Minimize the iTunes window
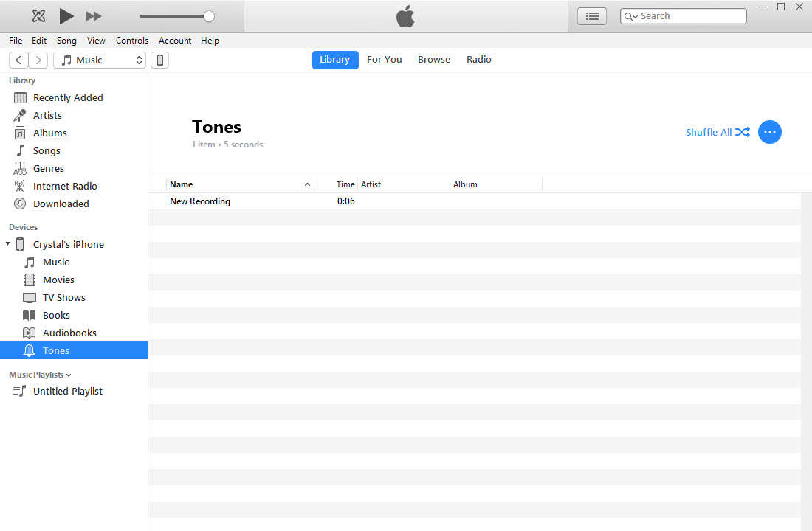The width and height of the screenshot is (812, 531). (763, 7)
